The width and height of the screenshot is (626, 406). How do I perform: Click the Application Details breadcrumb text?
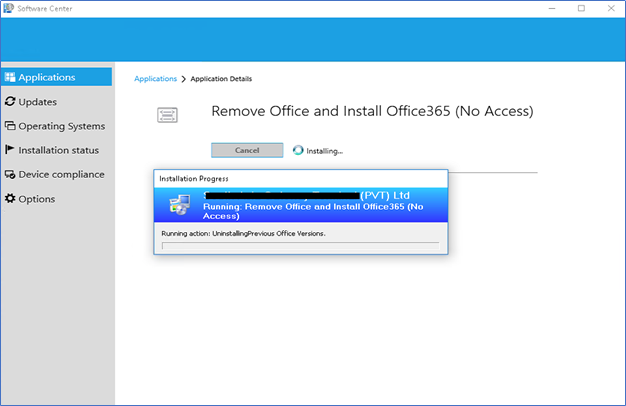tap(221, 79)
